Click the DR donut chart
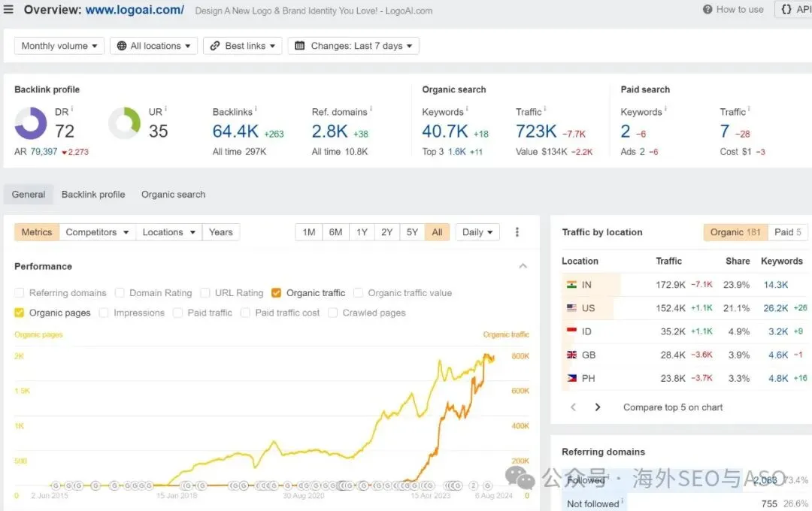 tap(31, 123)
